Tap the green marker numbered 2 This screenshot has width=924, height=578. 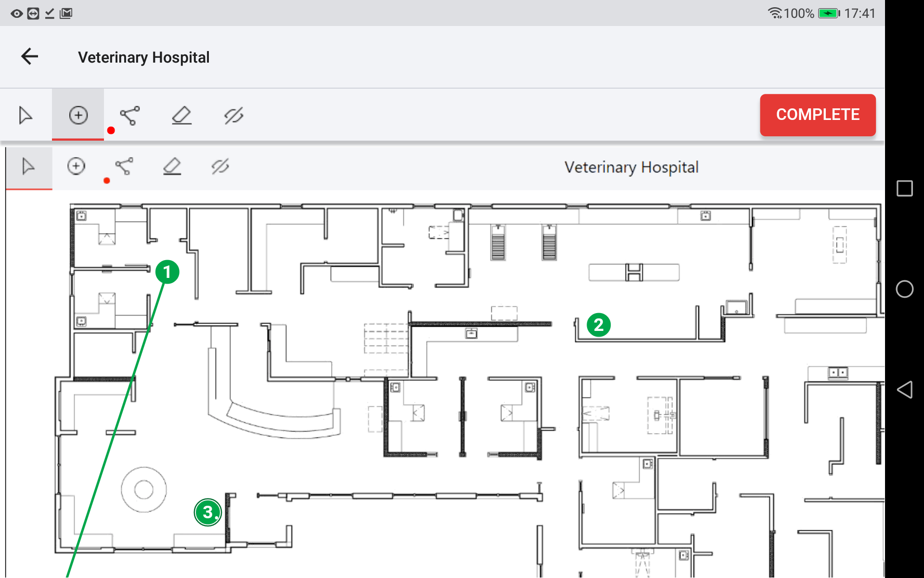[598, 325]
